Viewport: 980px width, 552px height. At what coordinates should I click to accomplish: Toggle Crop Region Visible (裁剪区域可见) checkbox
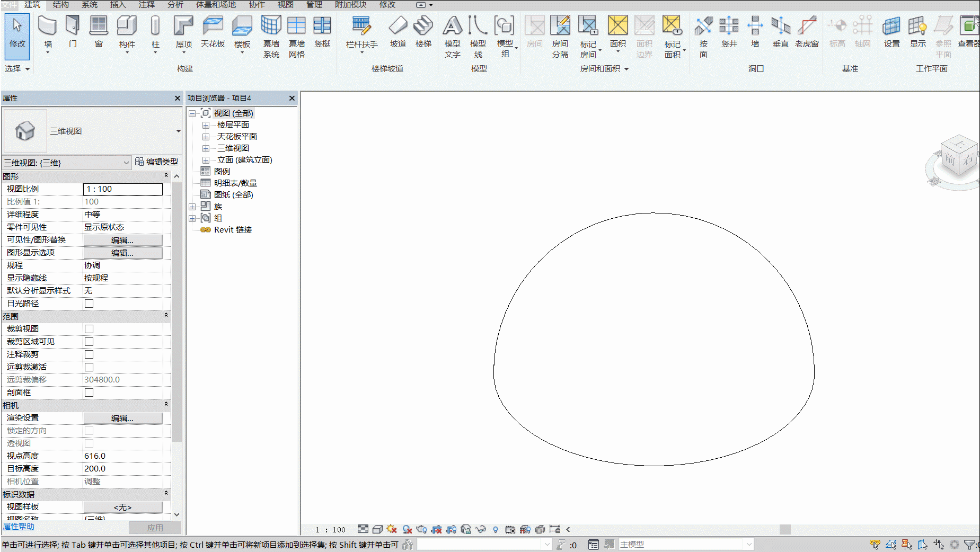[x=89, y=342]
